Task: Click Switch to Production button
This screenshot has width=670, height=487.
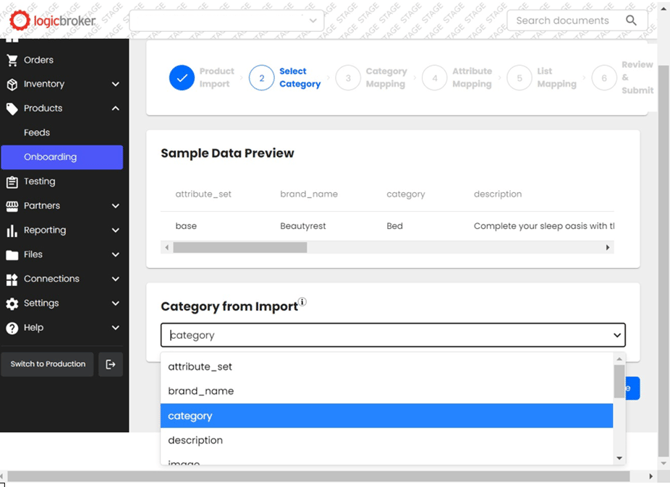Action: point(47,364)
